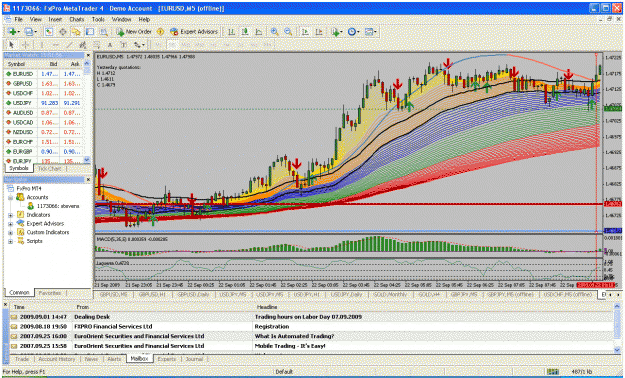Open the Dealing Desk mail message
The width and height of the screenshot is (625, 378).
click(311, 317)
